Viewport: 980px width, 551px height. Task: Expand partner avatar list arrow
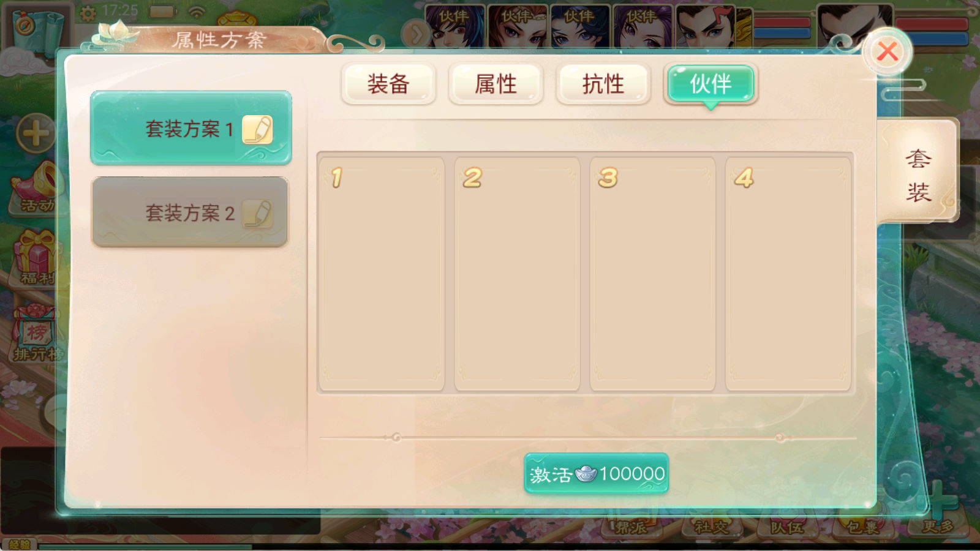pos(416,34)
